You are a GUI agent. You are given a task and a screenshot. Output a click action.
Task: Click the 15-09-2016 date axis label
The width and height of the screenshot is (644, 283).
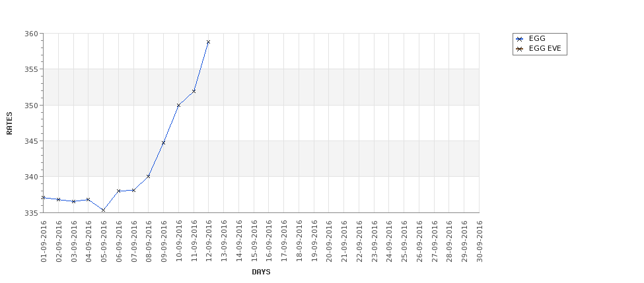[254, 241]
